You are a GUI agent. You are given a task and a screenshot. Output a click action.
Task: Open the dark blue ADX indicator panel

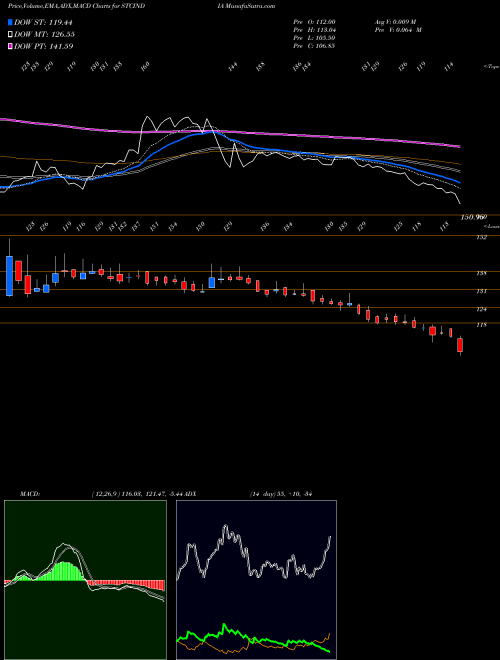256,580
